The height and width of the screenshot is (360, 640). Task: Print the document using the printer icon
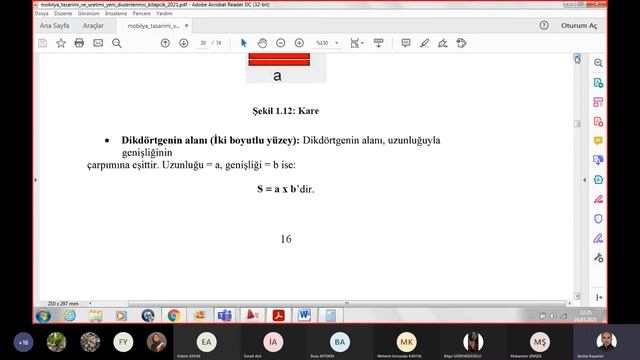click(x=79, y=43)
